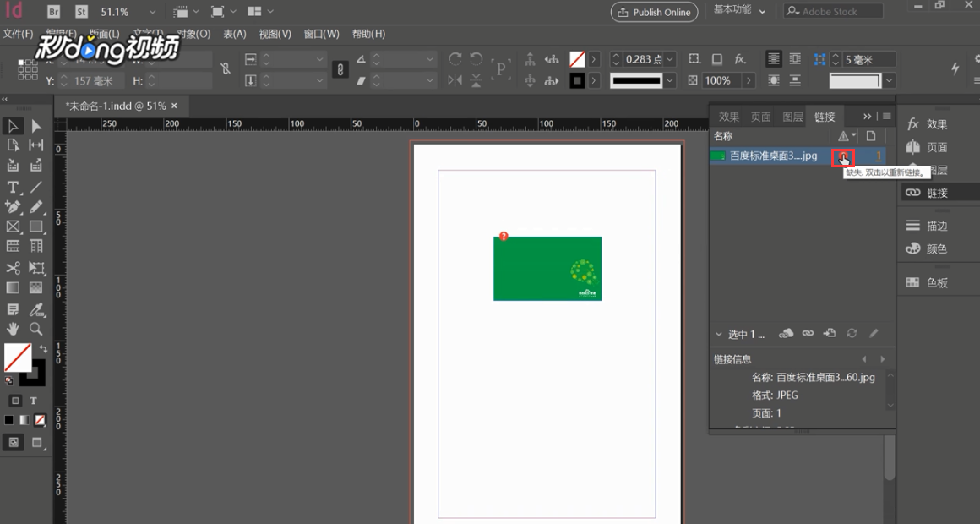
Task: Expand collapsed panel tabs with >> arrows
Action: pos(867,117)
